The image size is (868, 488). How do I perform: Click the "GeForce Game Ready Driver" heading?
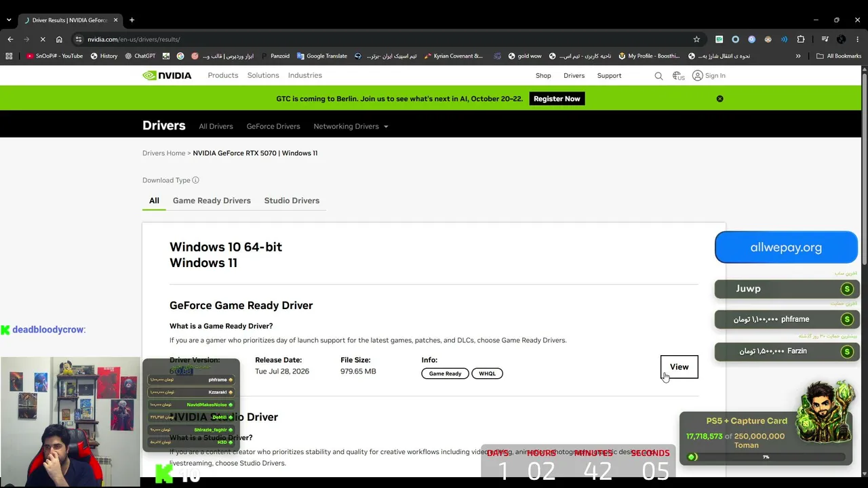tap(241, 306)
